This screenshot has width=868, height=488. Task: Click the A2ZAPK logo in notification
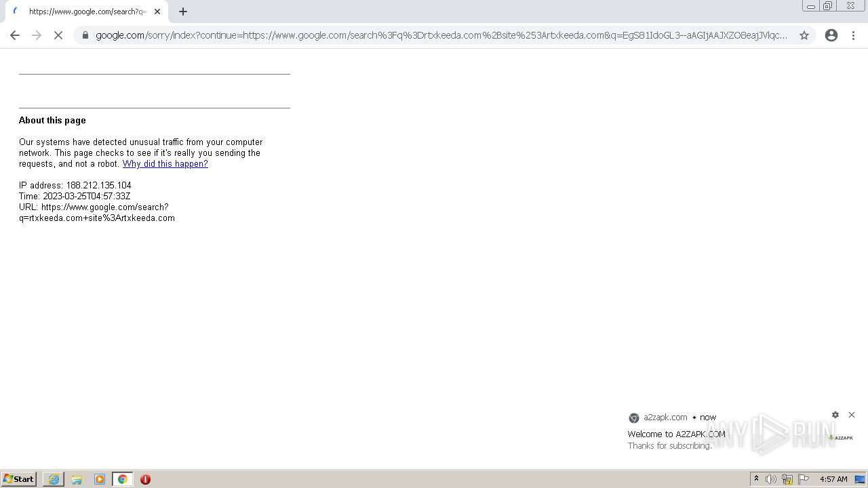[841, 438]
